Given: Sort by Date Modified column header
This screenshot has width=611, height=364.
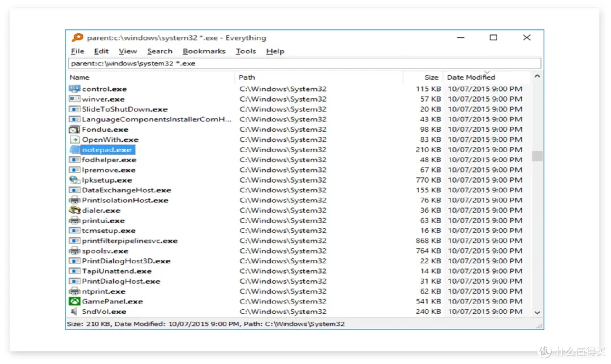Looking at the screenshot, I should pyautogui.click(x=471, y=77).
